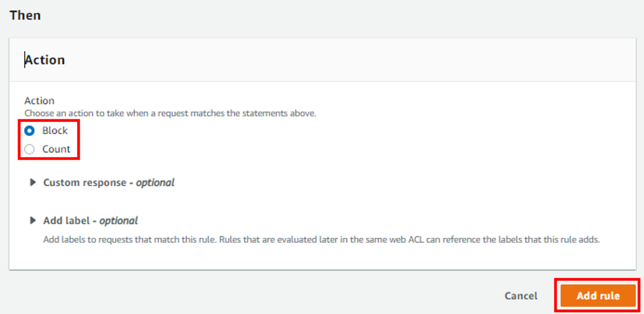The image size is (644, 314).
Task: Expand Custom response disclosure triangle
Action: (33, 182)
